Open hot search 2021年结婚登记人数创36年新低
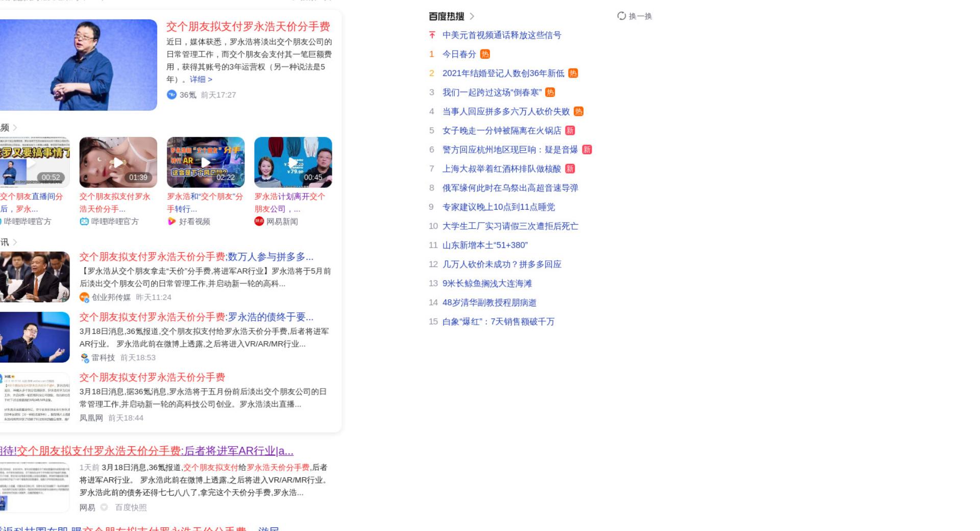This screenshot has width=980, height=531. pos(503,74)
